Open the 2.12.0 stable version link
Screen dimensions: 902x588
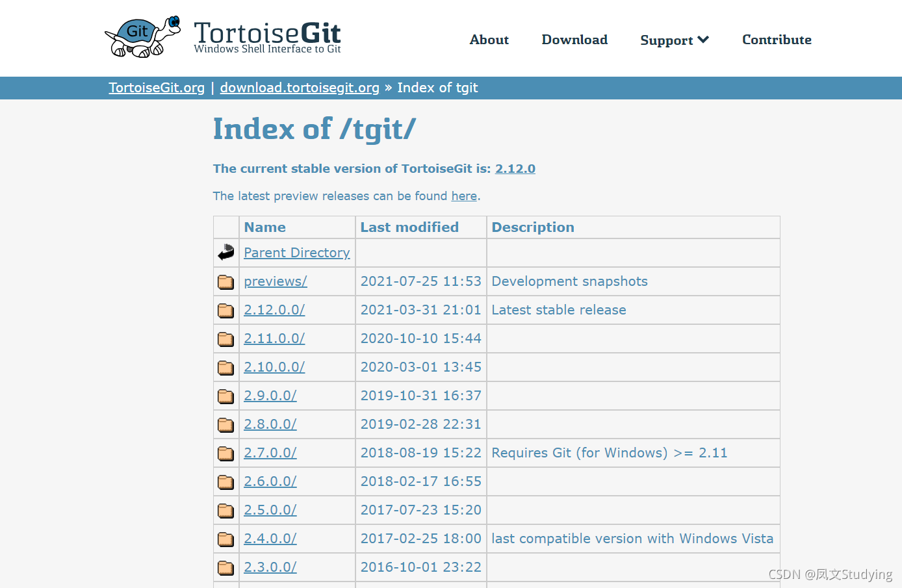[515, 168]
